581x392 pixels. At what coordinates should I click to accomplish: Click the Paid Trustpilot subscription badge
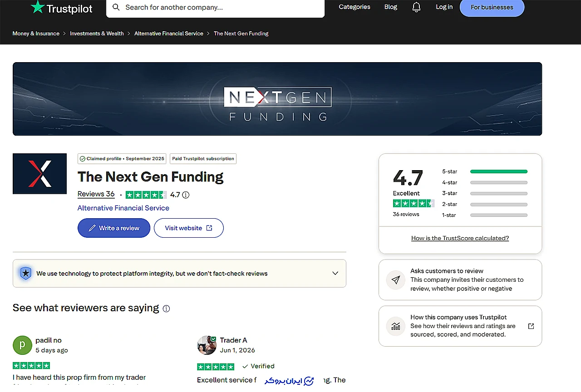click(x=203, y=159)
